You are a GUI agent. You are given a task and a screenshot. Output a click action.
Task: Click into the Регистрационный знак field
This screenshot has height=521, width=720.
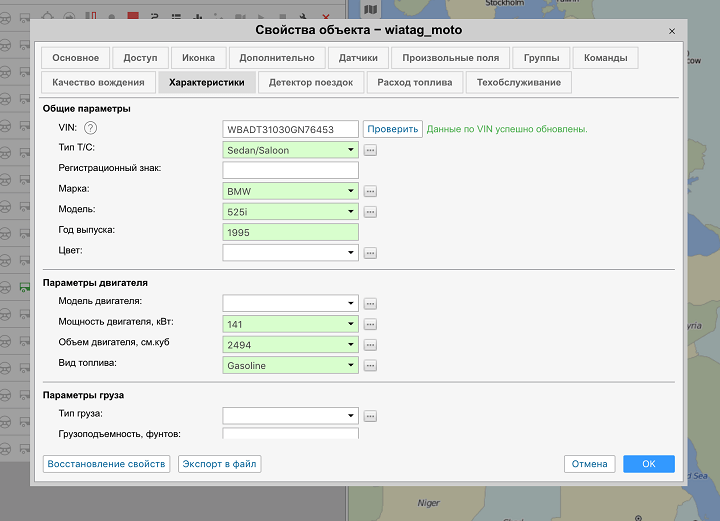coord(291,170)
